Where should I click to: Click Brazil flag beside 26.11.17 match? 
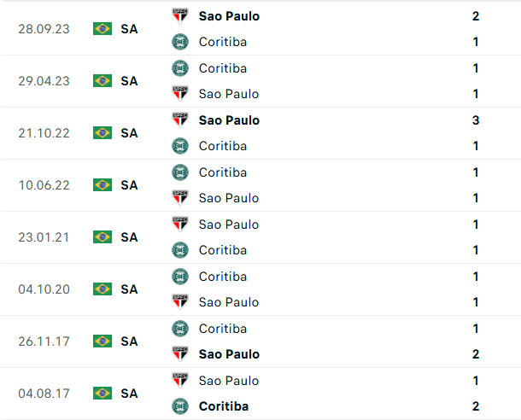[x=102, y=341]
